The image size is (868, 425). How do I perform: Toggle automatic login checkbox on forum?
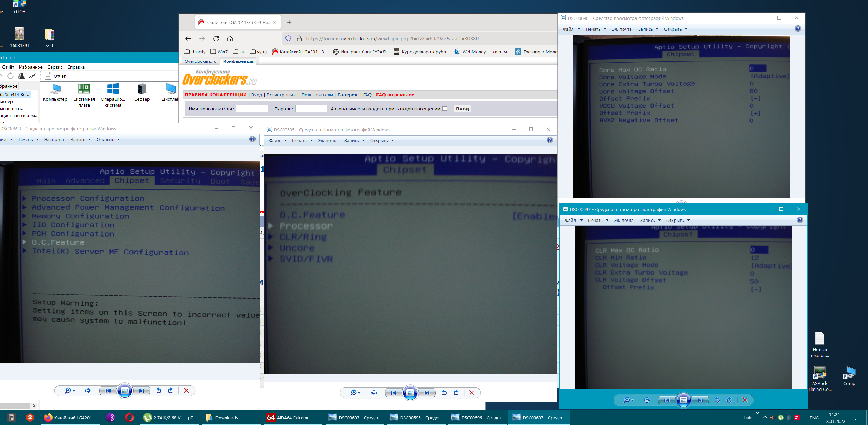tap(445, 109)
